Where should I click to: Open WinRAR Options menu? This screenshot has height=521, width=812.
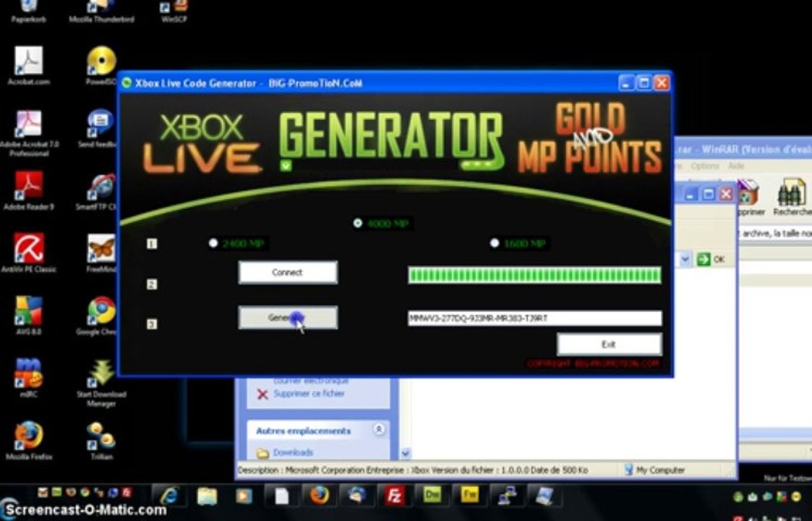(704, 166)
